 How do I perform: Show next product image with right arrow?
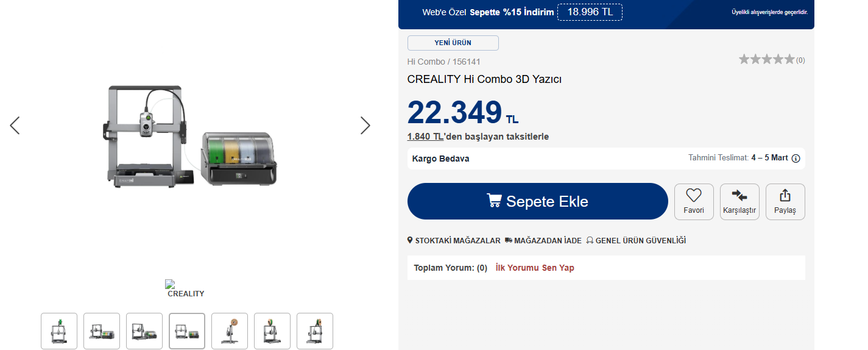365,126
